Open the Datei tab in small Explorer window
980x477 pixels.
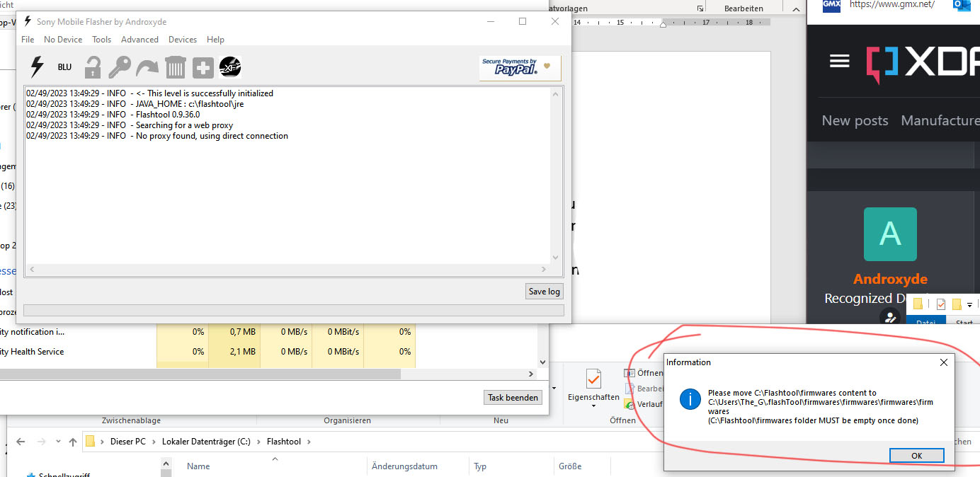[925, 321]
